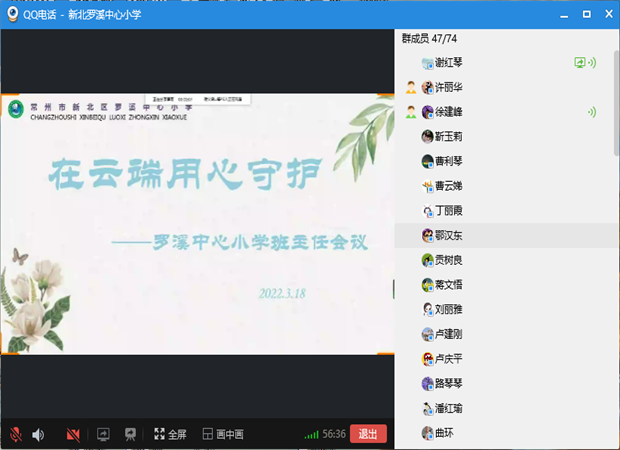Select member 潘红瑜
The height and width of the screenshot is (450, 620).
pos(506,408)
